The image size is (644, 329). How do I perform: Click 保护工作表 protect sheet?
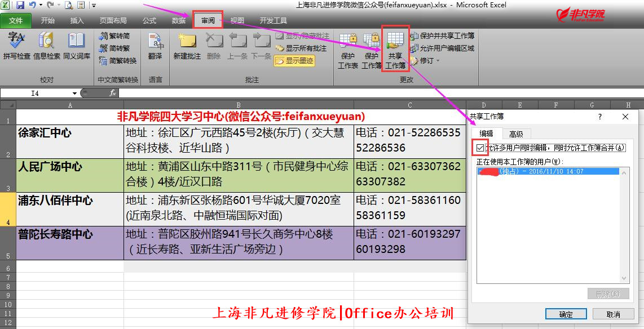tap(348, 50)
